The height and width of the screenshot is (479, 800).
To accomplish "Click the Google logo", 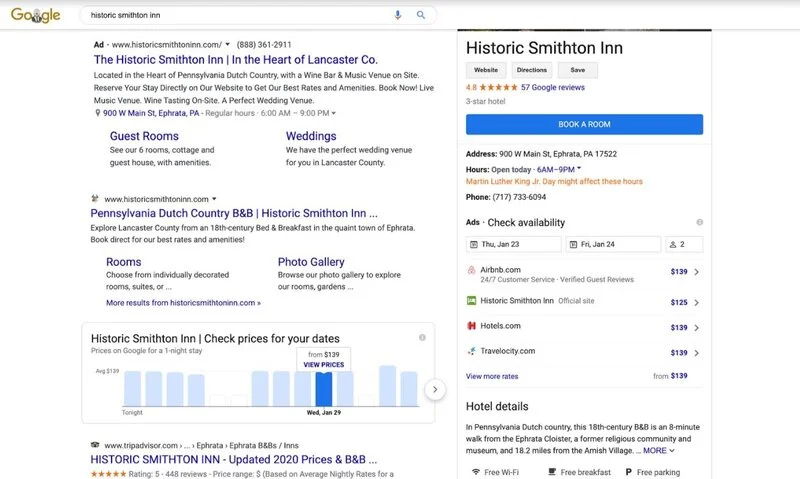I will click(35, 15).
